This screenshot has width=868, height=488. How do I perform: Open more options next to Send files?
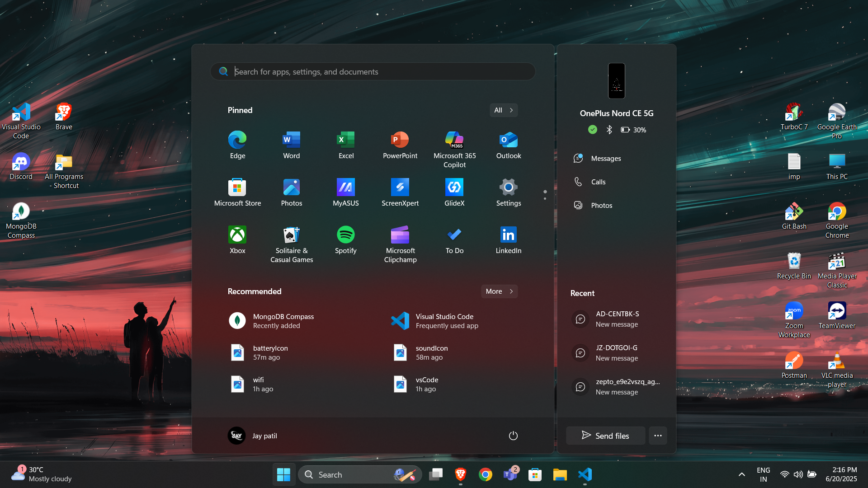[658, 436]
